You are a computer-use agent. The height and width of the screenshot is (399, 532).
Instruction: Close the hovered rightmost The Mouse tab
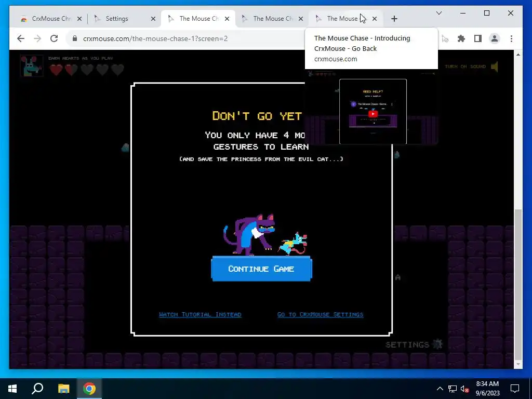(375, 19)
